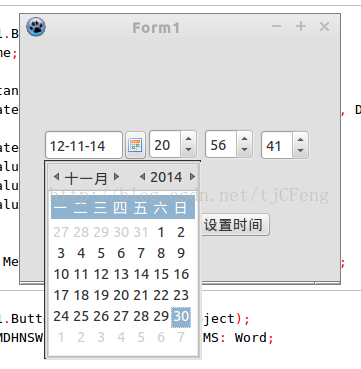Select day 22 in the calendar
This screenshot has width=361, height=369.
pyautogui.click(x=161, y=295)
